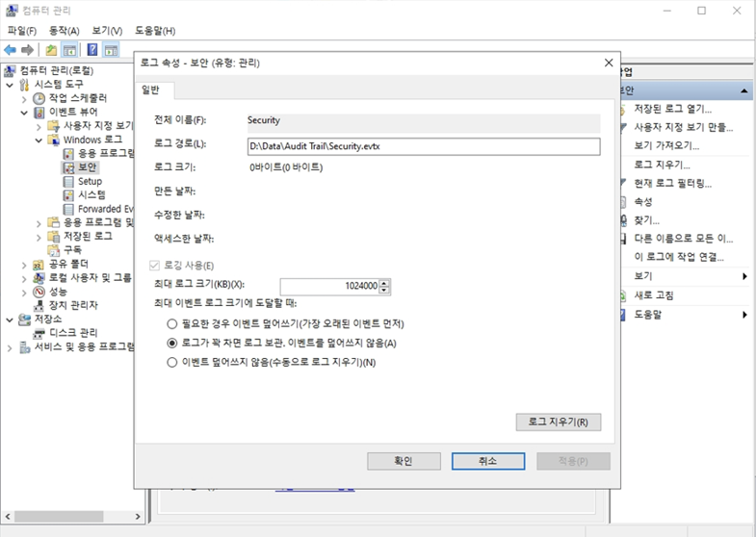Open the Forwarded Events log icon
The height and width of the screenshot is (537, 756).
69,209
